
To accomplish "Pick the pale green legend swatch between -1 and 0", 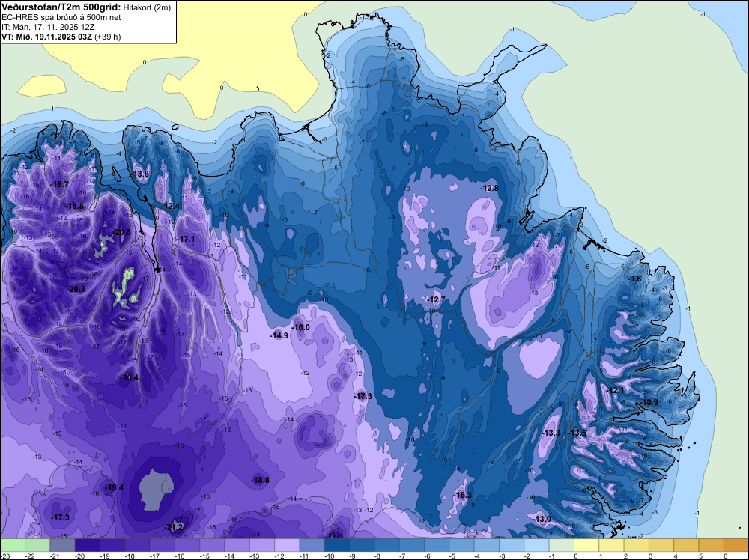I will point(562,545).
